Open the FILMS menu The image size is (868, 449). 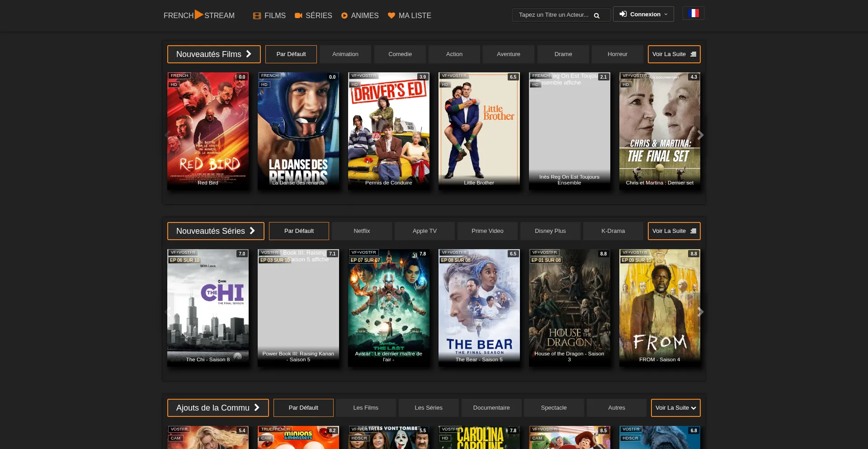coord(269,16)
